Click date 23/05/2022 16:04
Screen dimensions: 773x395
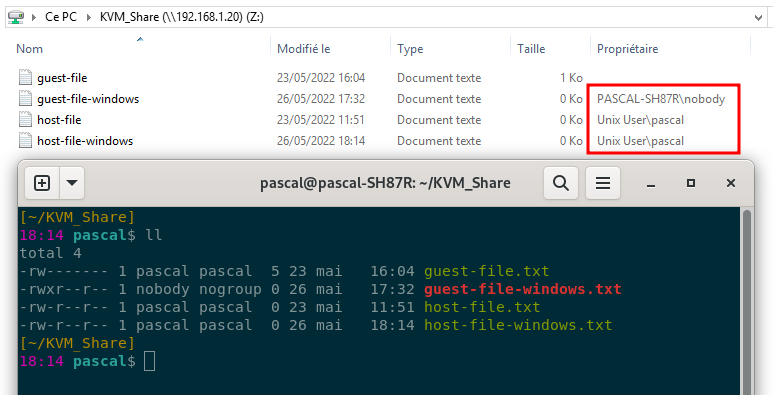pos(321,78)
